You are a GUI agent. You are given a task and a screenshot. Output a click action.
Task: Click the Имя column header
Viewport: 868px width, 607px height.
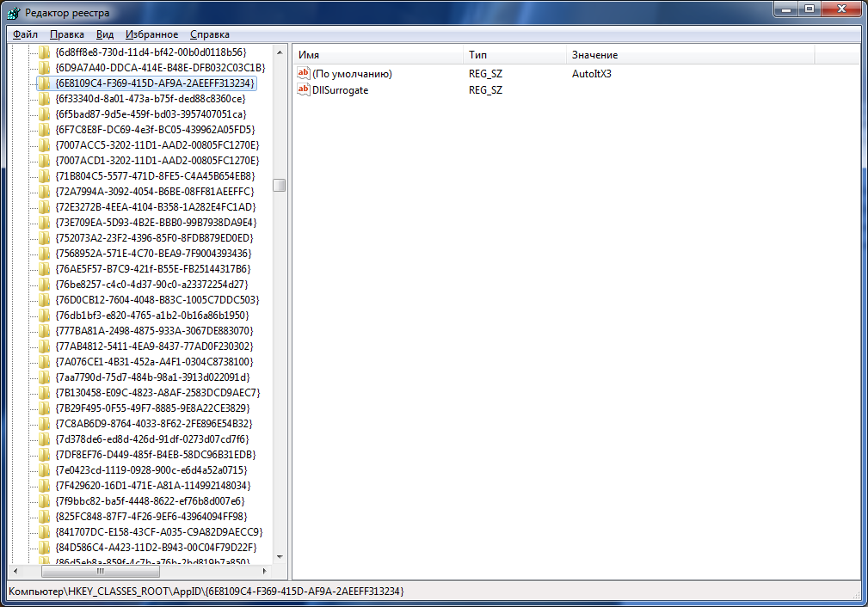378,55
